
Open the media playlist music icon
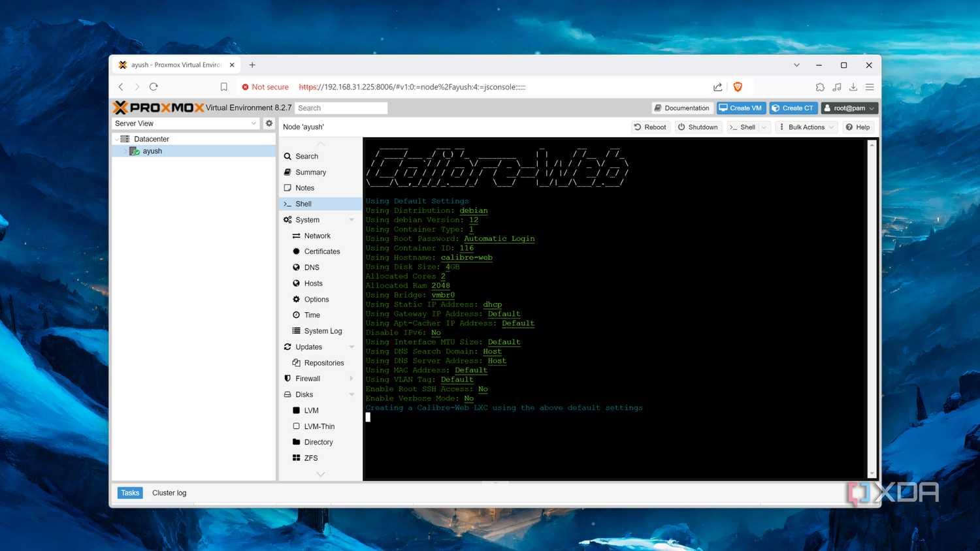[x=837, y=87]
